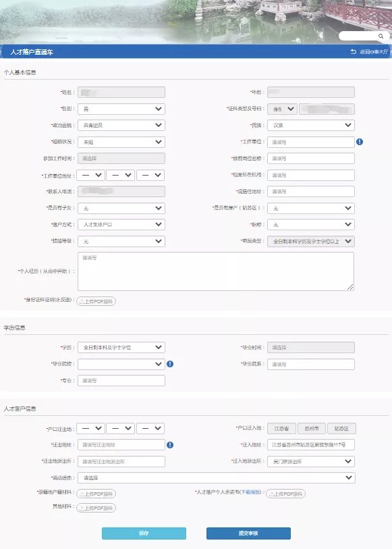The height and width of the screenshot is (549, 392).
Task: Open the 婚姻状况 dropdown
Action: pyautogui.click(x=121, y=142)
